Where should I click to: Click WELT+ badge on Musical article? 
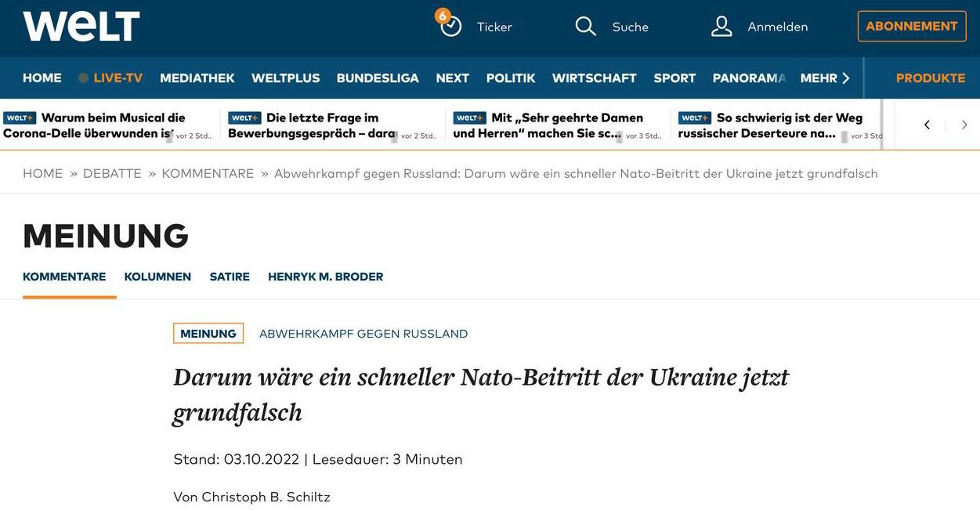click(x=20, y=118)
